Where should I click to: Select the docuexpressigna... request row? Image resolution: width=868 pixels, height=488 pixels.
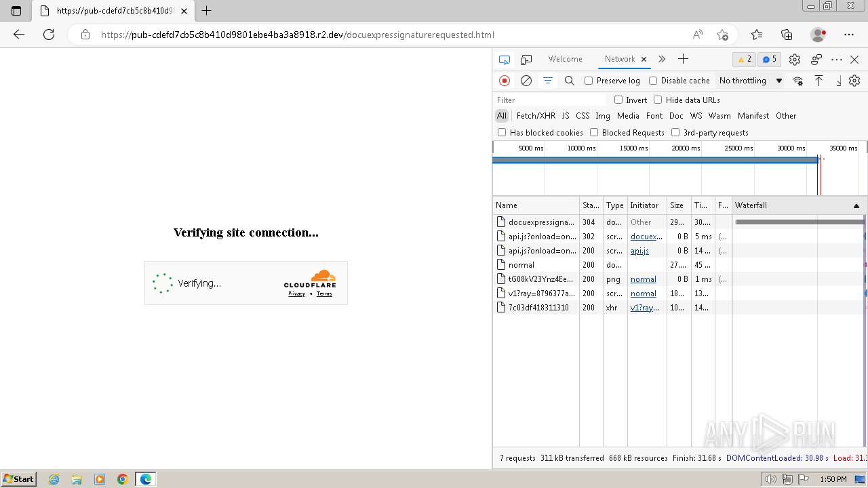679,222
